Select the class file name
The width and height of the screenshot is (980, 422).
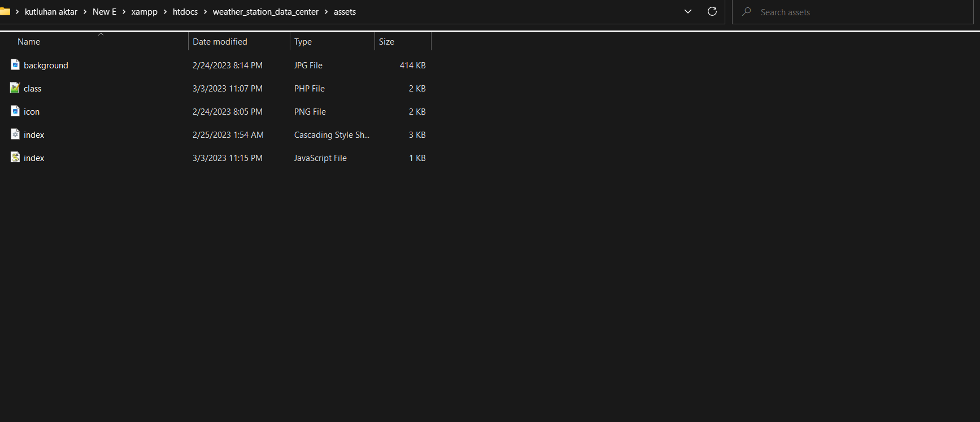click(x=32, y=89)
